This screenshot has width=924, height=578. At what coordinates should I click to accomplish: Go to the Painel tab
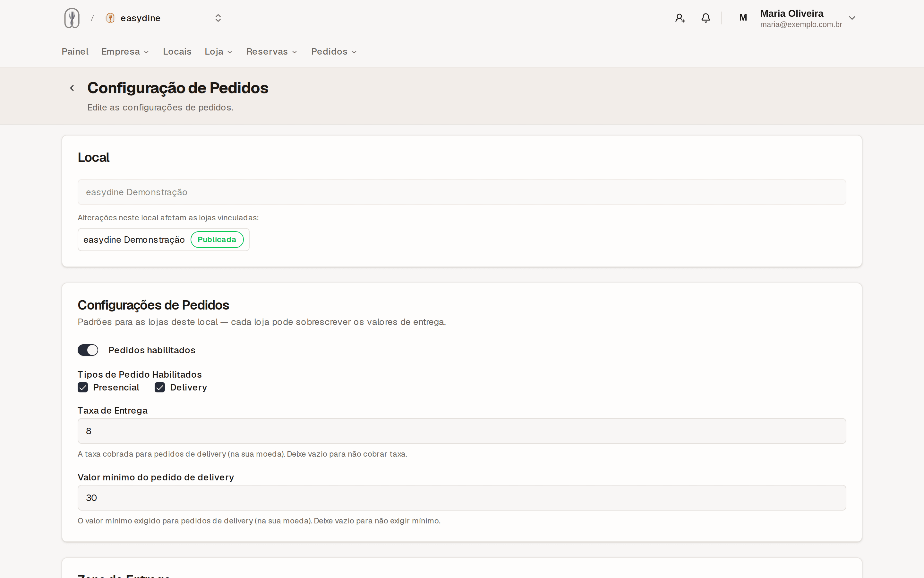tap(75, 52)
